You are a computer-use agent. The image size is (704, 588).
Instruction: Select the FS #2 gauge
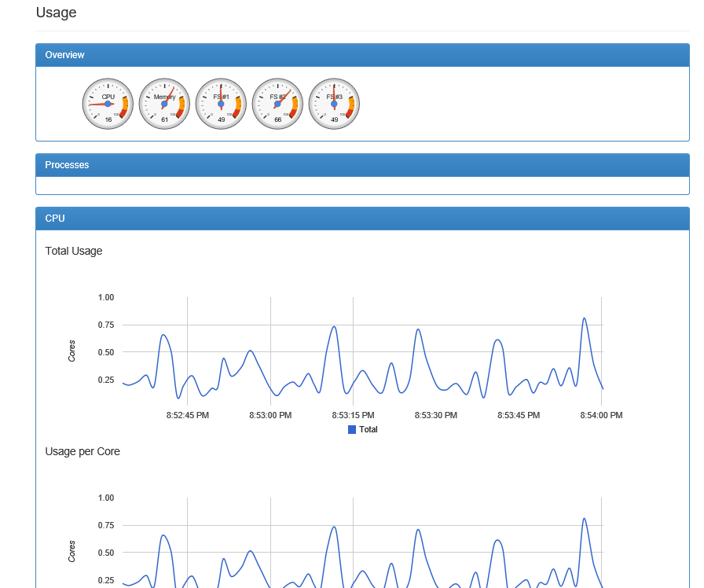(277, 104)
